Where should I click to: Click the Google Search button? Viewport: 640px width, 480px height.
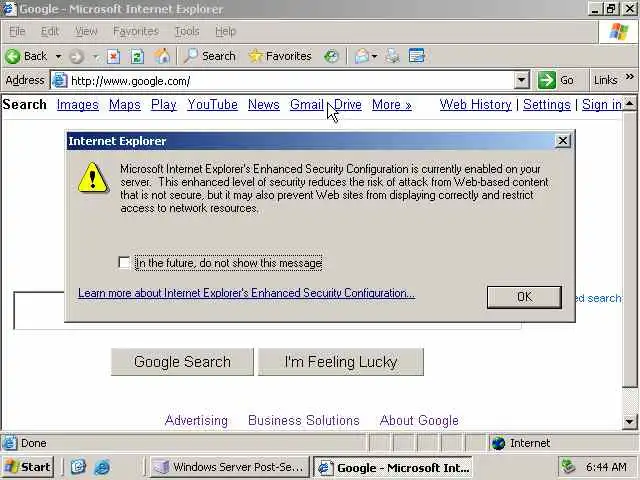[x=182, y=362]
